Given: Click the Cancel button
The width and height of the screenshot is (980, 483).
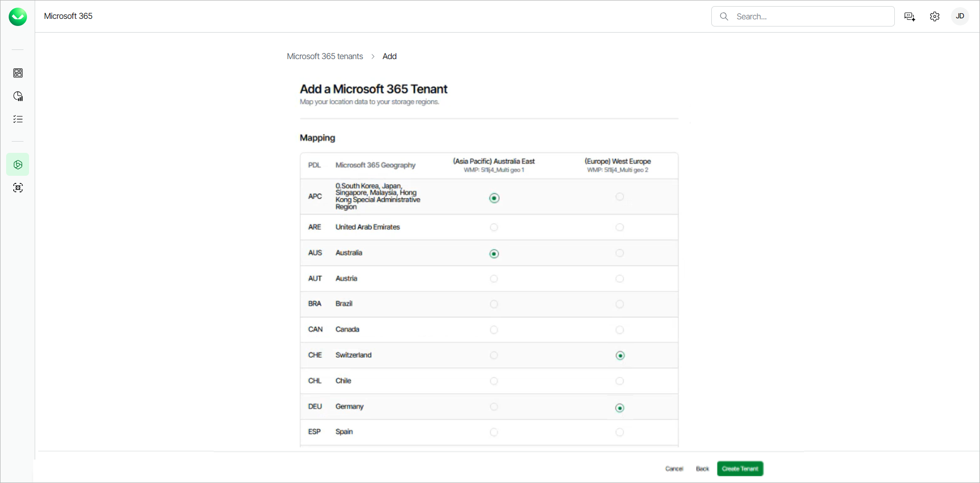Looking at the screenshot, I should coord(674,469).
